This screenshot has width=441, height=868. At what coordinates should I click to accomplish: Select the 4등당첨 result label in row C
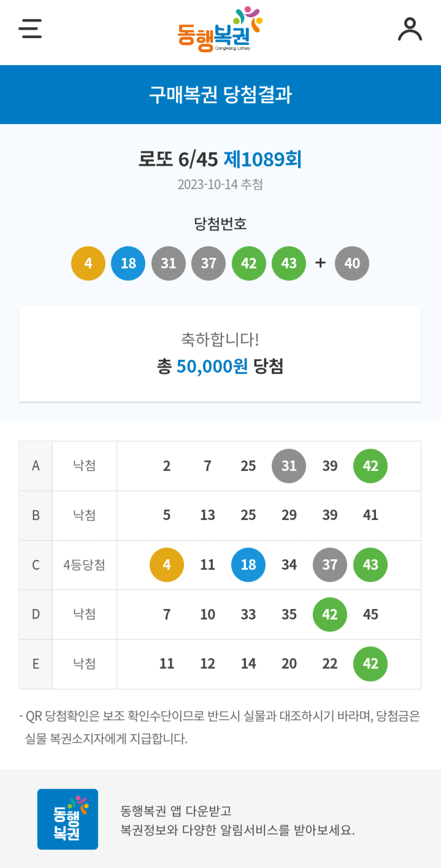pyautogui.click(x=85, y=565)
